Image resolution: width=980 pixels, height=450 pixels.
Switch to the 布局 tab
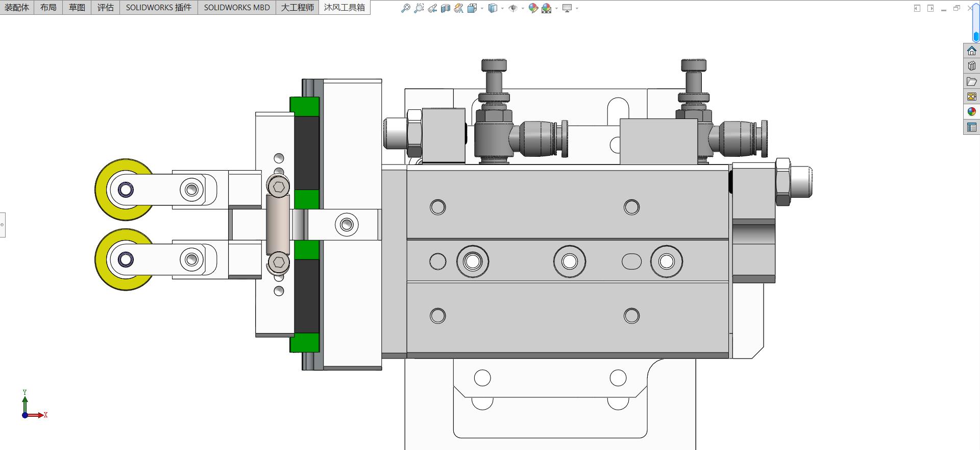coord(48,7)
